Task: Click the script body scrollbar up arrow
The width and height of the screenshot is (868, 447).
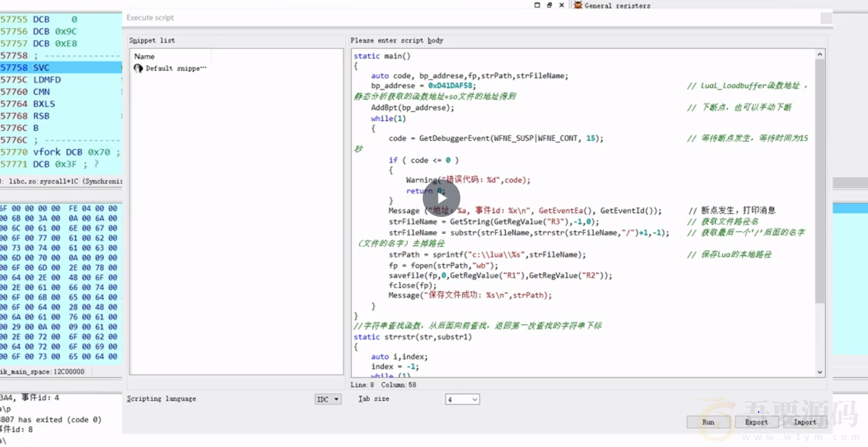Action: pyautogui.click(x=820, y=55)
